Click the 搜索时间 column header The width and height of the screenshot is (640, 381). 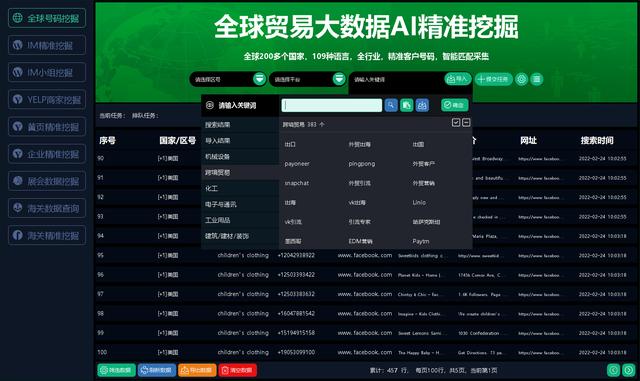click(x=597, y=140)
